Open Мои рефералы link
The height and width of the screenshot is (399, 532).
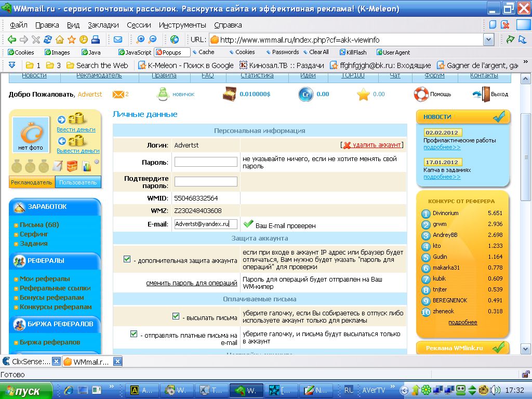(x=45, y=278)
